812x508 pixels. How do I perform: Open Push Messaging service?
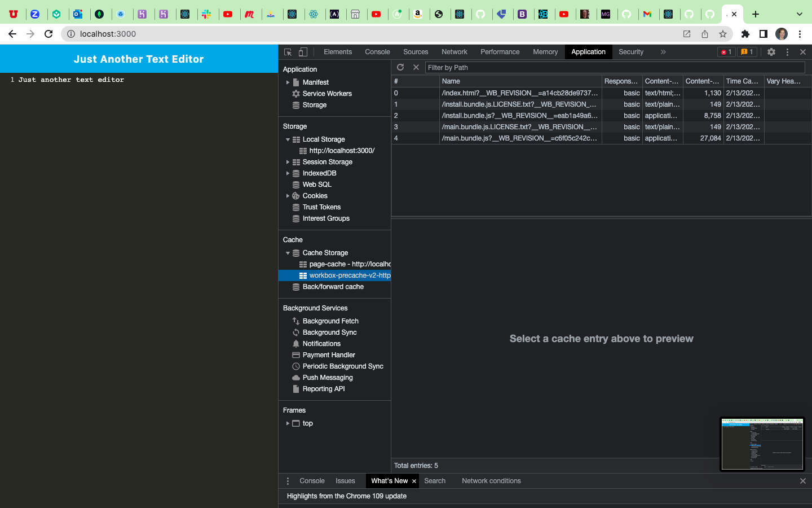[x=328, y=378]
